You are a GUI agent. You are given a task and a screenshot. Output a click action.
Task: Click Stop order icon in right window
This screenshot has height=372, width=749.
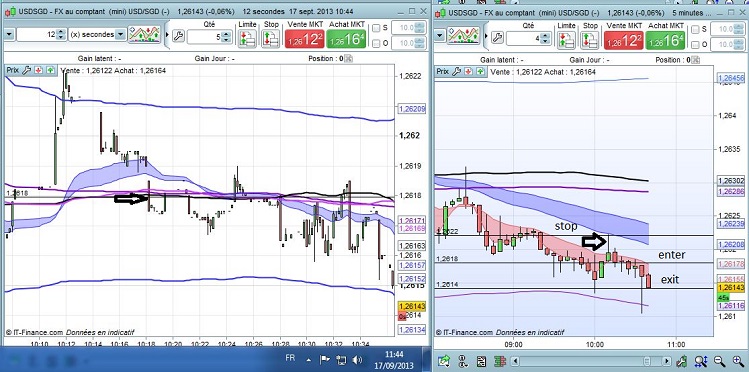click(x=589, y=40)
